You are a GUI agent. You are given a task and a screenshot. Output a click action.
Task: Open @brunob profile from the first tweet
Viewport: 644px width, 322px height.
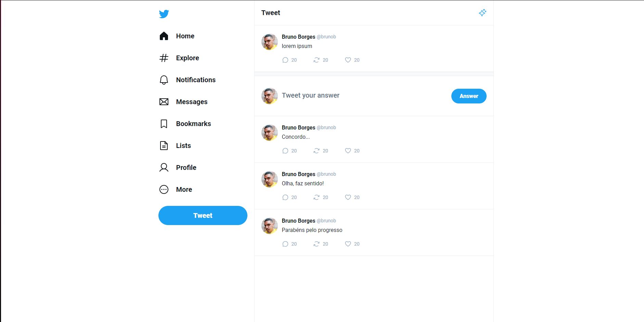tap(326, 37)
